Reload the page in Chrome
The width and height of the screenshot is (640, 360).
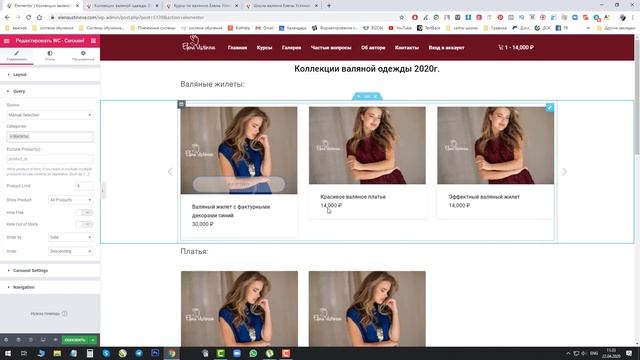click(x=29, y=18)
